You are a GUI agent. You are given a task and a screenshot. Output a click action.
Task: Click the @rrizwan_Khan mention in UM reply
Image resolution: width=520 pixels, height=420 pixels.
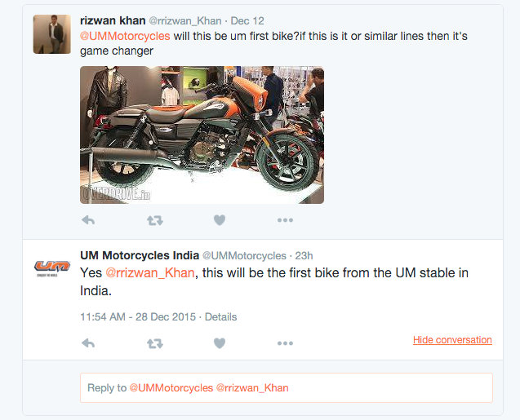150,273
